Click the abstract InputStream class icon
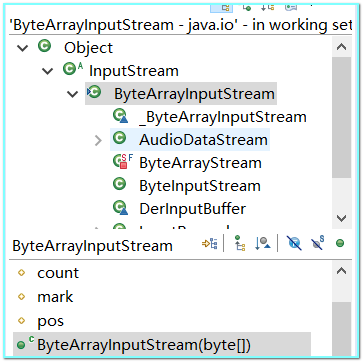 coord(73,69)
